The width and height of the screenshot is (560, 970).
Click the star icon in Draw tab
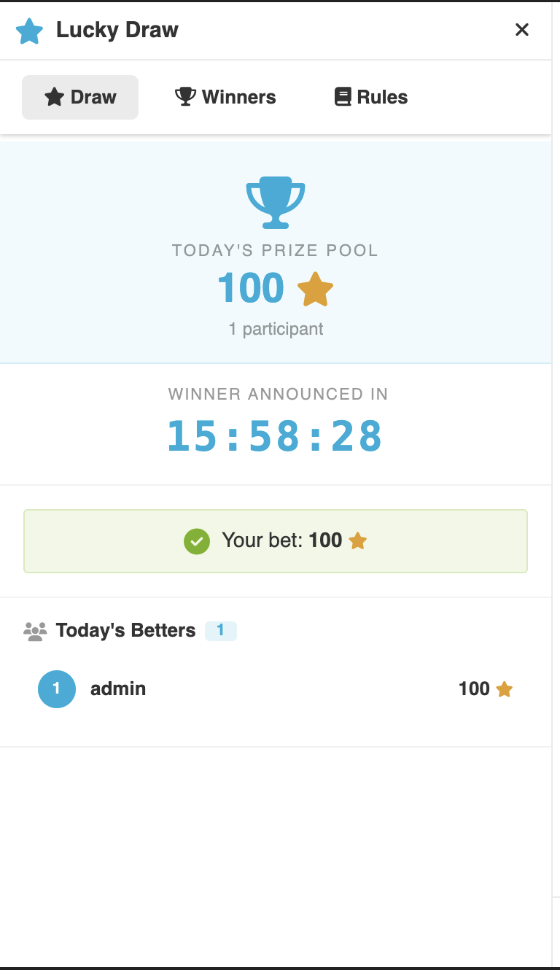55,97
